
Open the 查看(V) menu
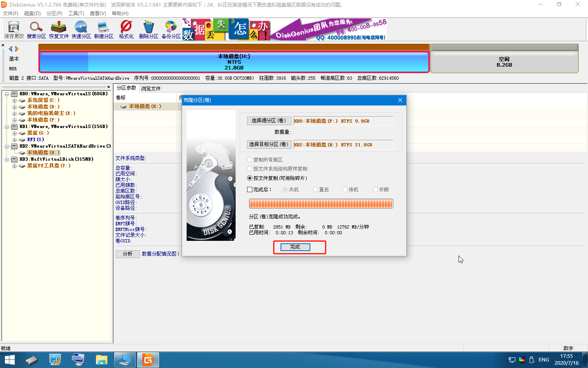98,13
